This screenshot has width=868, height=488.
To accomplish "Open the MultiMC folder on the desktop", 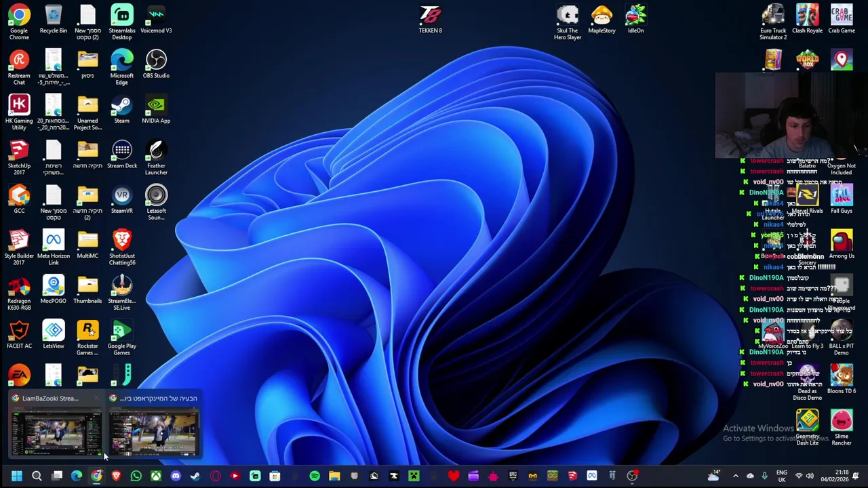I will [x=87, y=245].
